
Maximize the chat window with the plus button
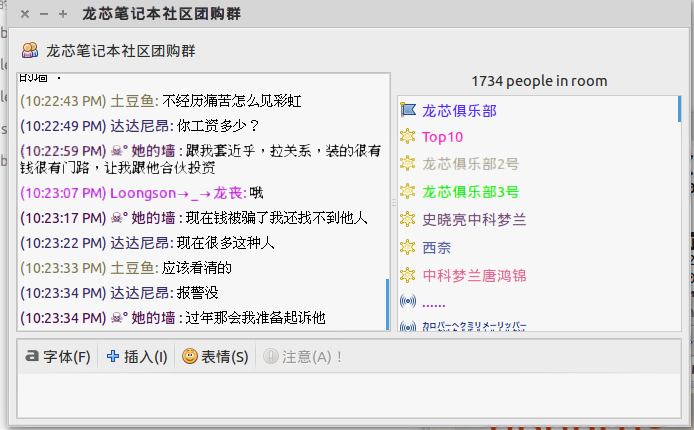coord(63,14)
